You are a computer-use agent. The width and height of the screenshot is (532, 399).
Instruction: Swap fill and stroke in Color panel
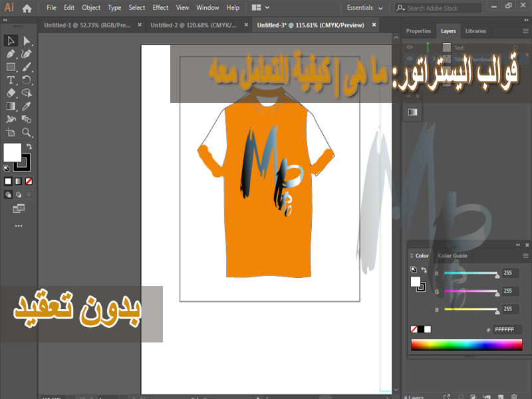coord(424,270)
